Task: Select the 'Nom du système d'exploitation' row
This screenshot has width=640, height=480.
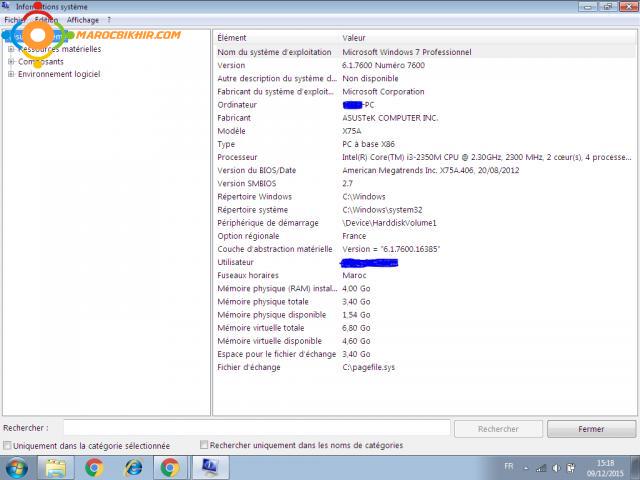Action: [424, 52]
